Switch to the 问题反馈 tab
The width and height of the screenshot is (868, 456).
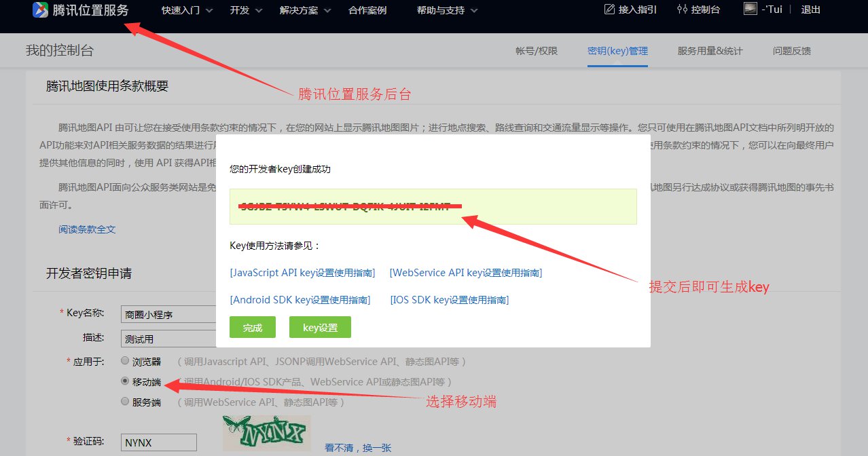pos(791,51)
